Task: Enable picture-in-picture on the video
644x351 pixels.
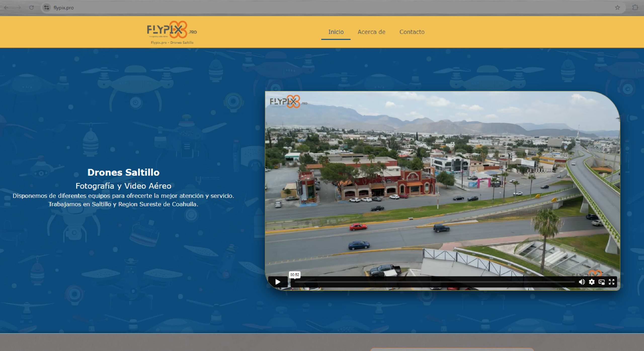Action: pyautogui.click(x=601, y=282)
